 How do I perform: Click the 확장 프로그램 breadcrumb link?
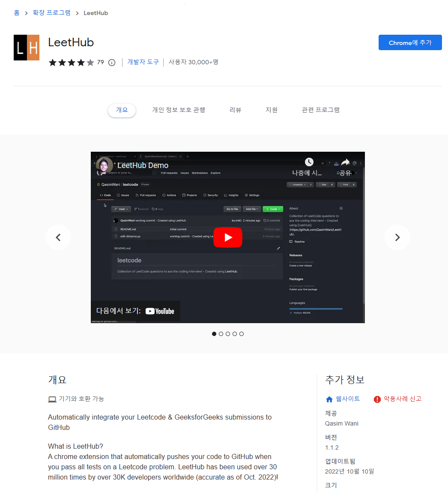(51, 13)
